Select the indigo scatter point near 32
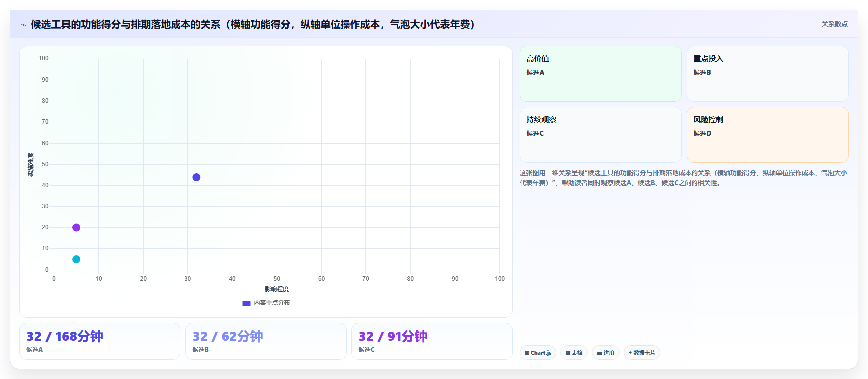 click(196, 177)
